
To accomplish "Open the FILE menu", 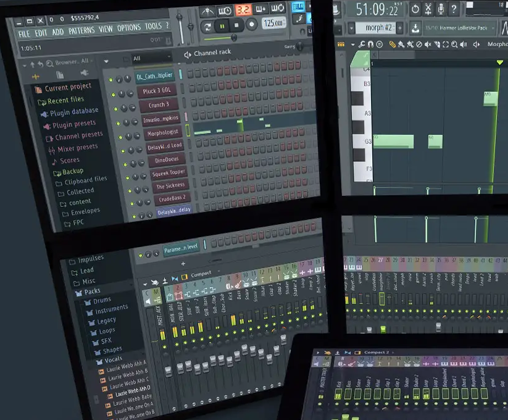I will (x=24, y=34).
